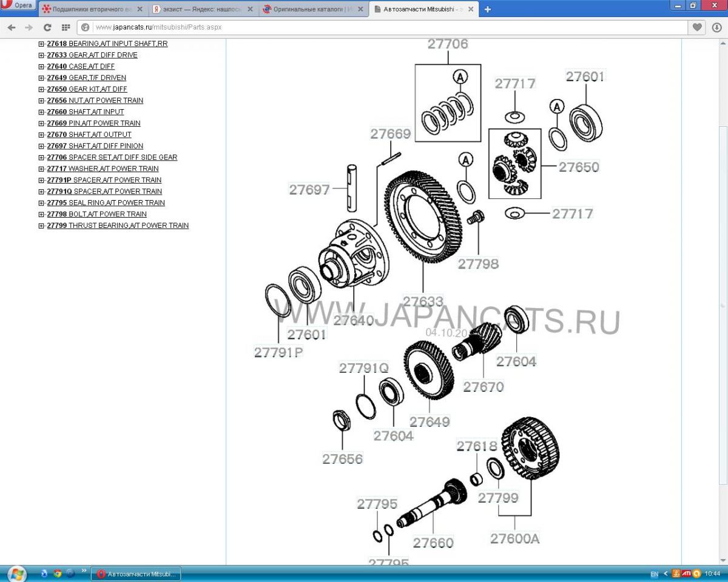Open the Windows Start menu
Viewport: 728px width, 582px height.
tap(16, 574)
